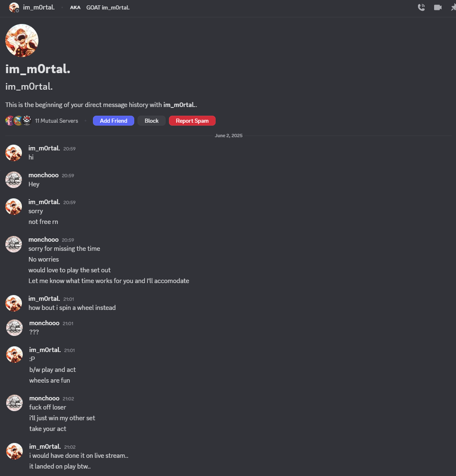Open the 11 Mutual Servers link
456x476 pixels.
(x=57, y=121)
